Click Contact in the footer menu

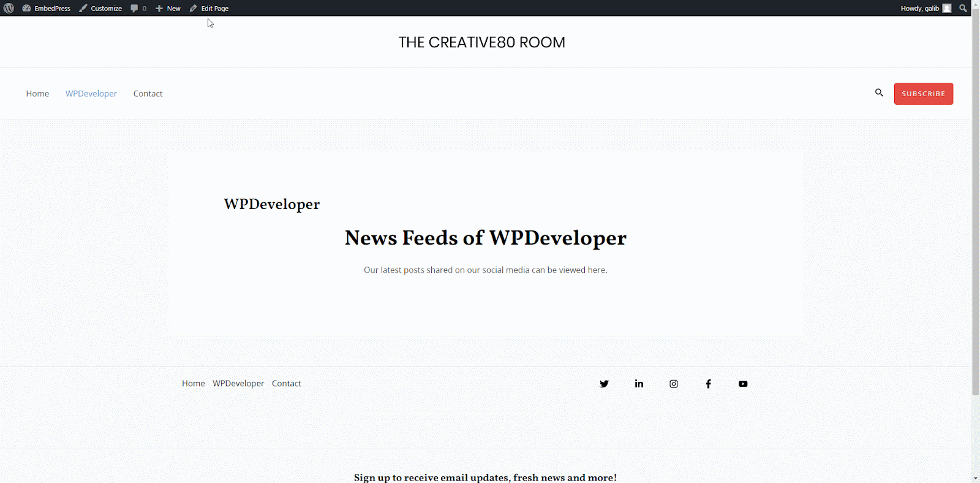click(x=287, y=383)
